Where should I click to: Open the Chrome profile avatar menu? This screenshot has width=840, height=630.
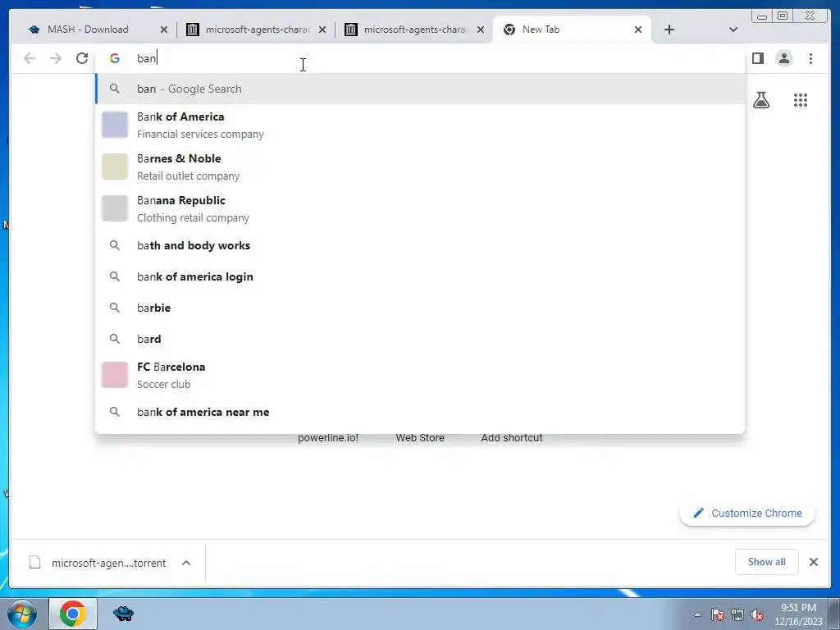coord(783,58)
